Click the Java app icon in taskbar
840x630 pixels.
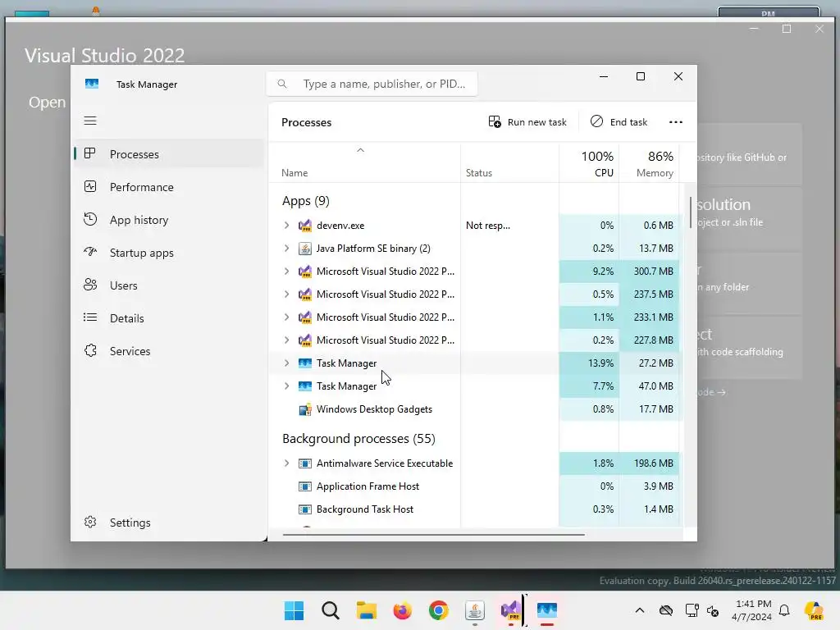tap(475, 610)
